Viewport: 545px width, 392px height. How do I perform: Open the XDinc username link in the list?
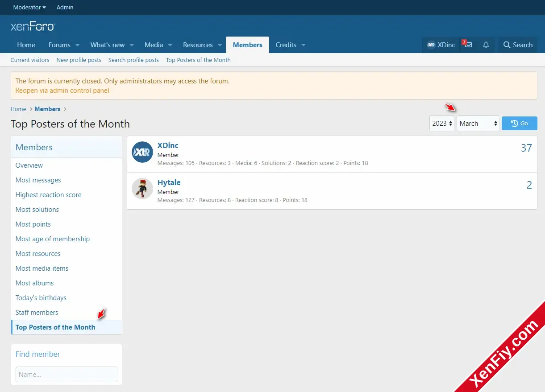coord(168,145)
